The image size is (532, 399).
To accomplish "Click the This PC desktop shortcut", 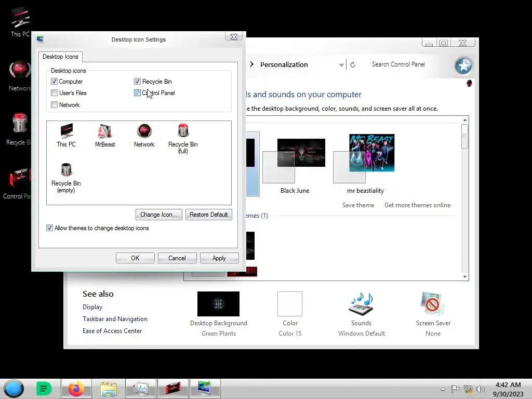I will click(20, 22).
